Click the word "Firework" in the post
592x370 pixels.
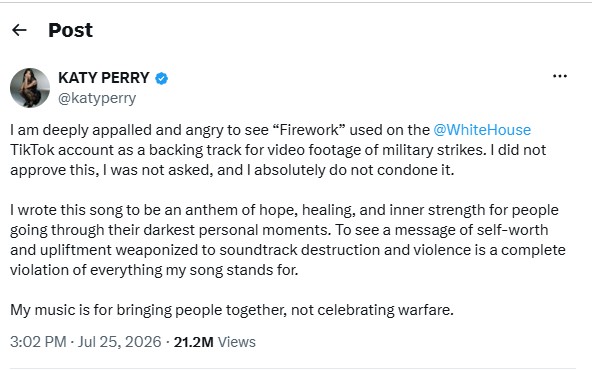pos(308,130)
